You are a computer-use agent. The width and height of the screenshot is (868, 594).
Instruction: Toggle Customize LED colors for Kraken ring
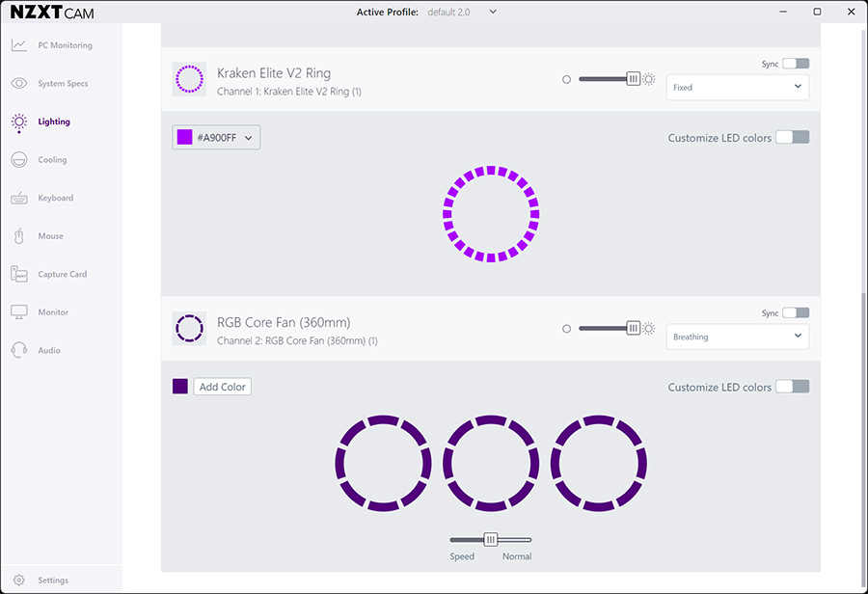tap(792, 138)
